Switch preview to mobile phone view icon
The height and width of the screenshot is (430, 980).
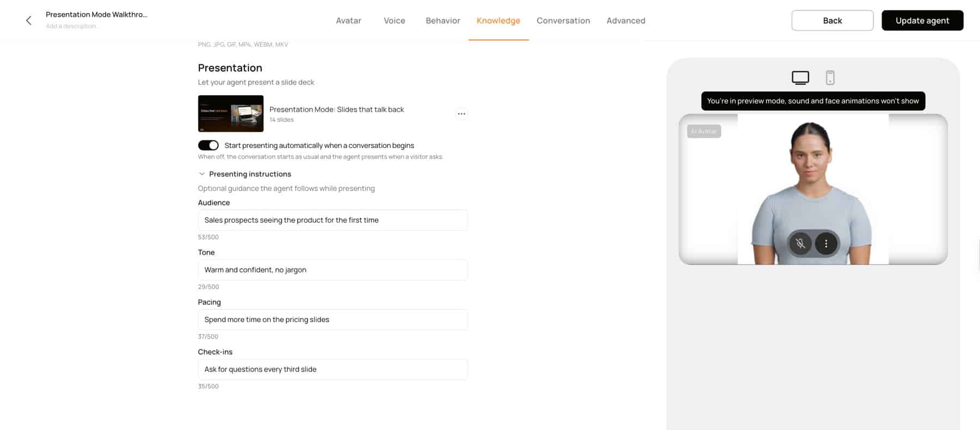[830, 78]
